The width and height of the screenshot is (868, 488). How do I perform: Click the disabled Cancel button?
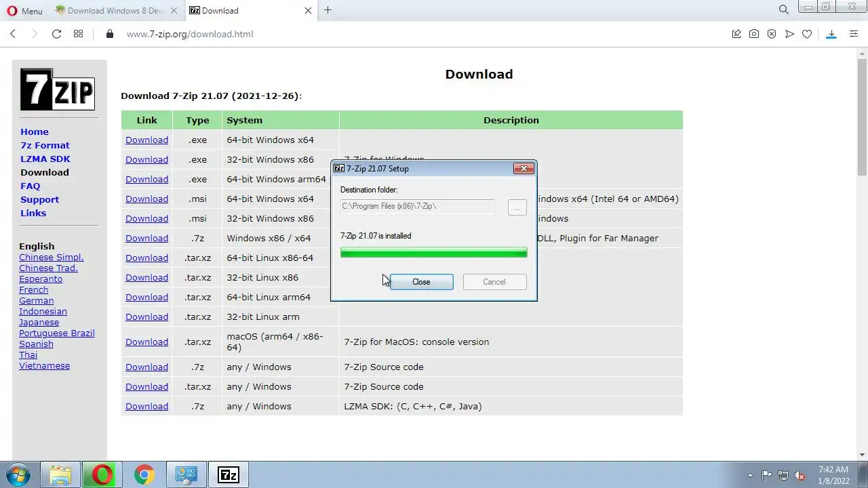coord(494,282)
